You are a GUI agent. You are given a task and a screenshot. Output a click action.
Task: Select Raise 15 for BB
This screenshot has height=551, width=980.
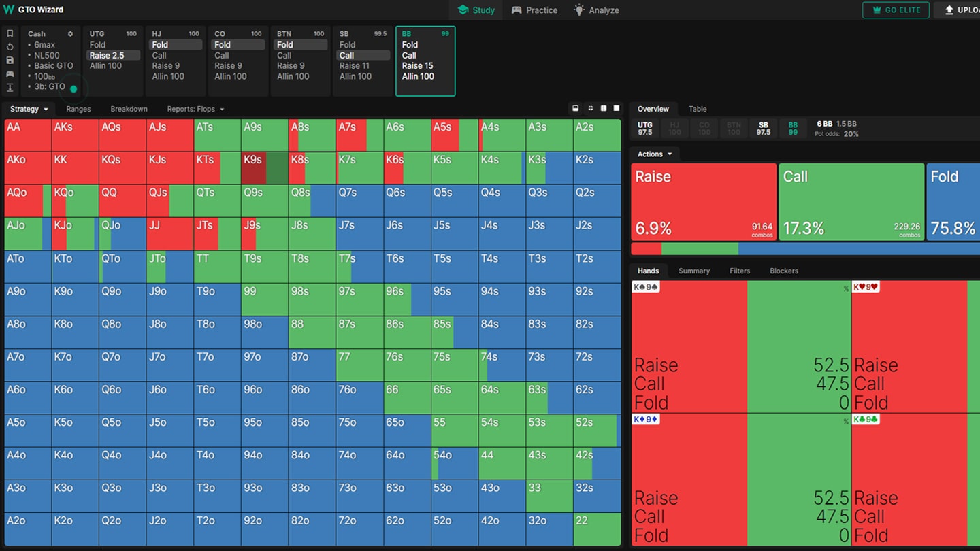pyautogui.click(x=417, y=66)
